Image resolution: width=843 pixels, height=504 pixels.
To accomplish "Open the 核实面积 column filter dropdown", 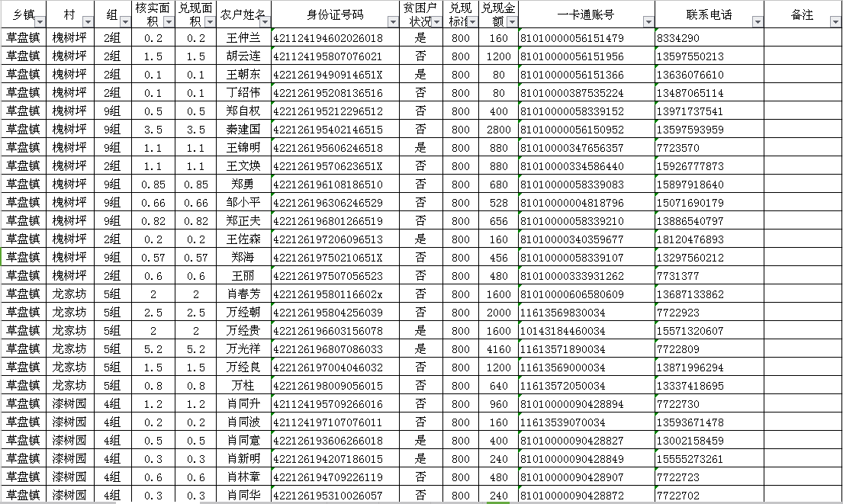I will pos(169,22).
